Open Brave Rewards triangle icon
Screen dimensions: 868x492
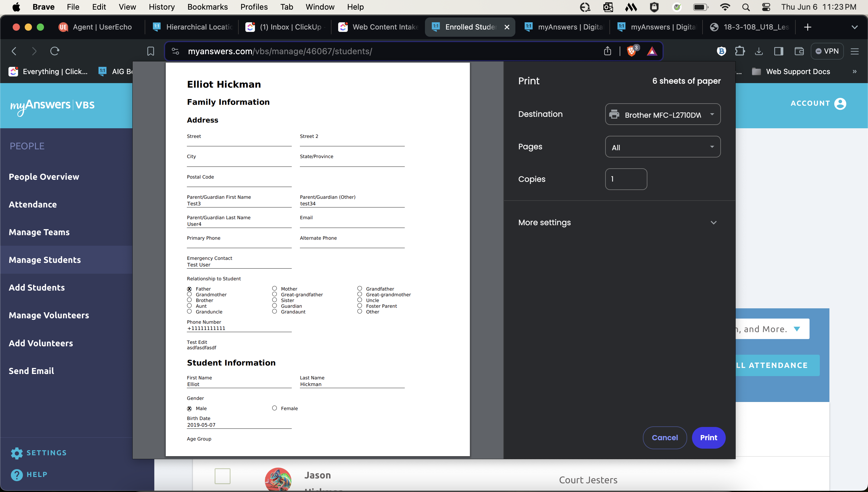(652, 51)
